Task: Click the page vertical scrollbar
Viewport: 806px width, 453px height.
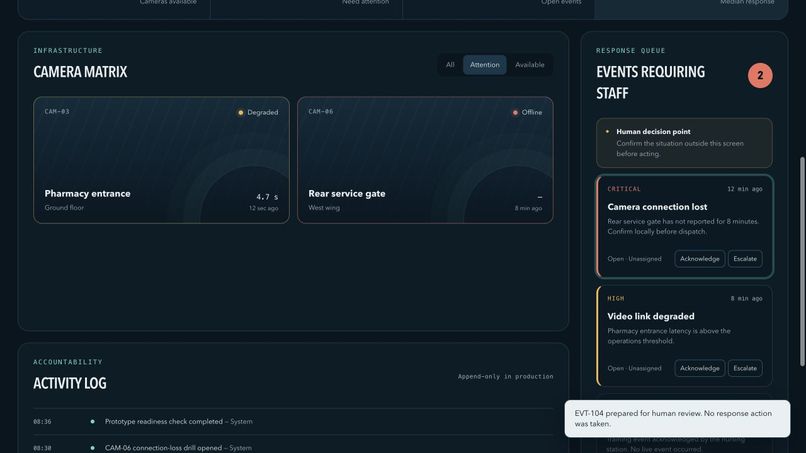Action: tap(802, 262)
